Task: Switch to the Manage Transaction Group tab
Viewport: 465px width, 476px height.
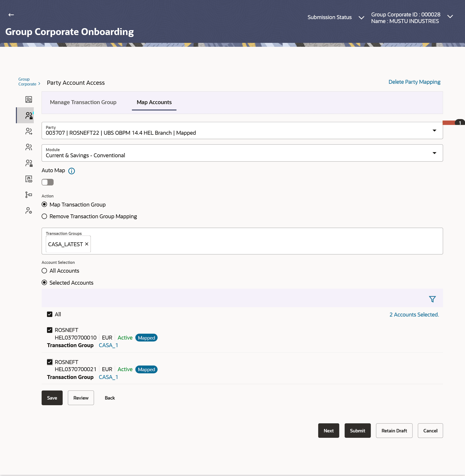Action: [83, 102]
